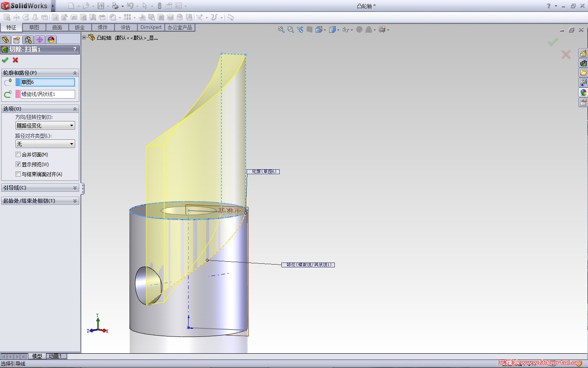This screenshot has width=588, height=368.
Task: Expand the 凸轮轴 flyout feature tree node
Action: pos(84,38)
